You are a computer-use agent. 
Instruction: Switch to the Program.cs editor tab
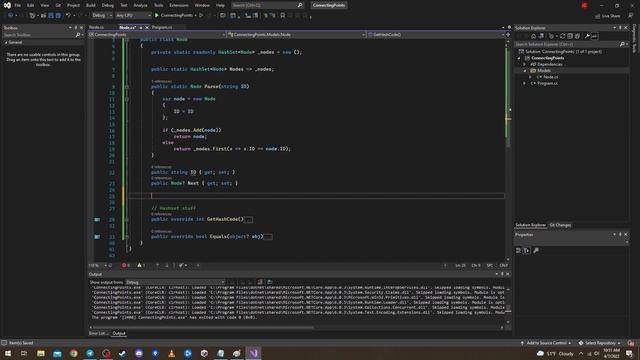(162, 27)
